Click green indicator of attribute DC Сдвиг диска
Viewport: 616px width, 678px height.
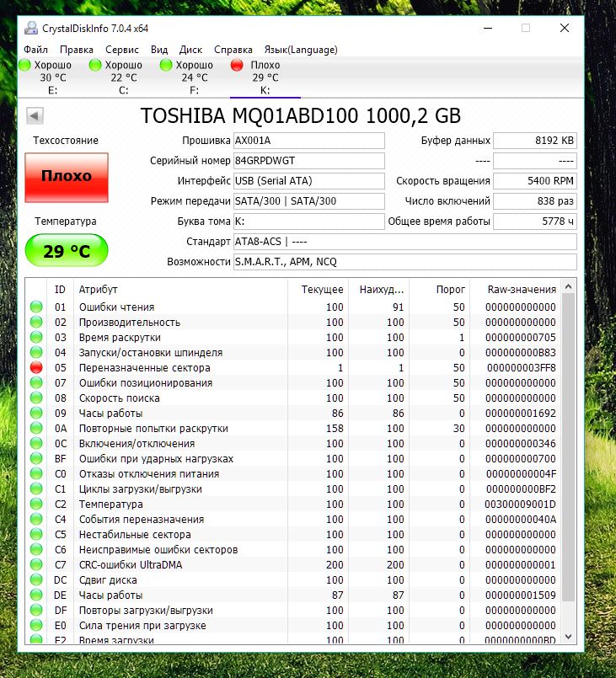[x=36, y=579]
